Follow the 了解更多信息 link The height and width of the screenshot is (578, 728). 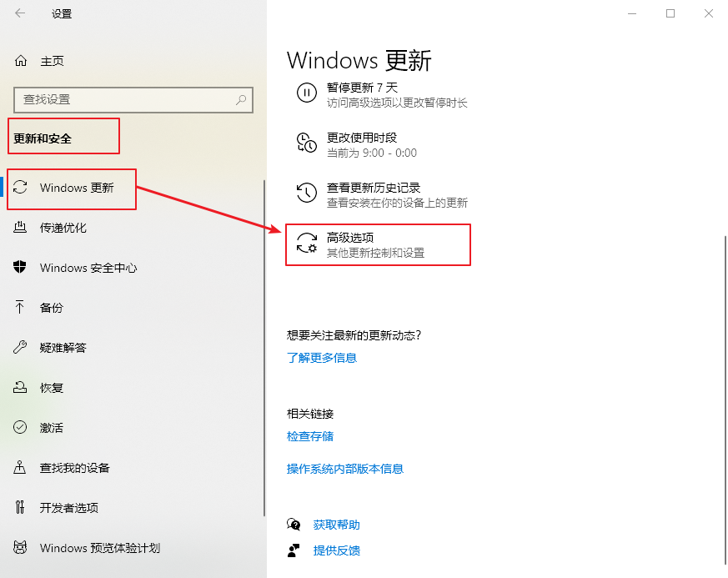click(322, 358)
